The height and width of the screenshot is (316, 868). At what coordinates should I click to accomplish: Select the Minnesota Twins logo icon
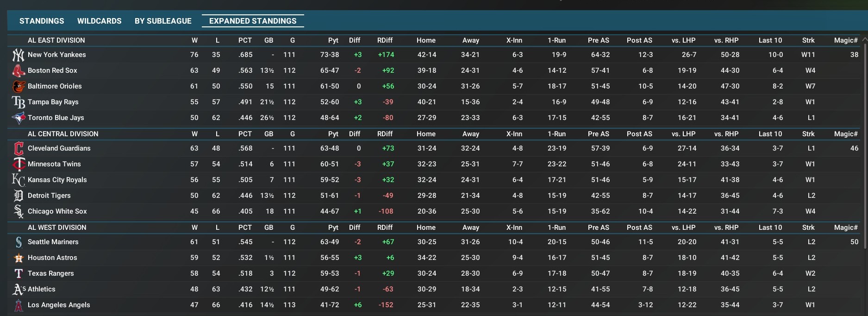click(x=18, y=164)
